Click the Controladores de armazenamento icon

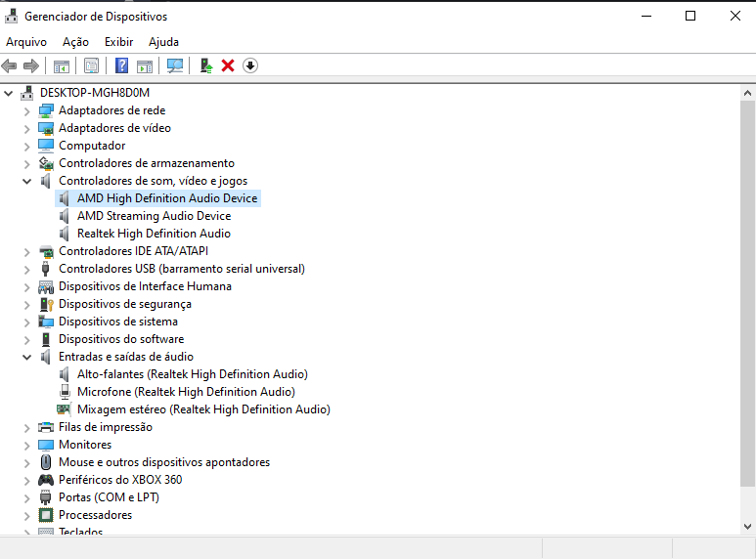(x=46, y=163)
